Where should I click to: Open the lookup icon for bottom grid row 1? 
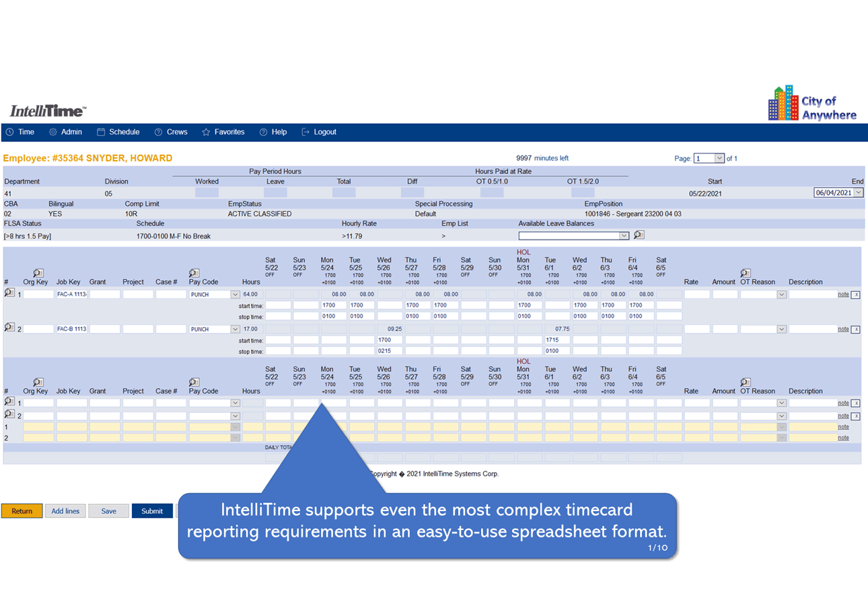click(9, 402)
